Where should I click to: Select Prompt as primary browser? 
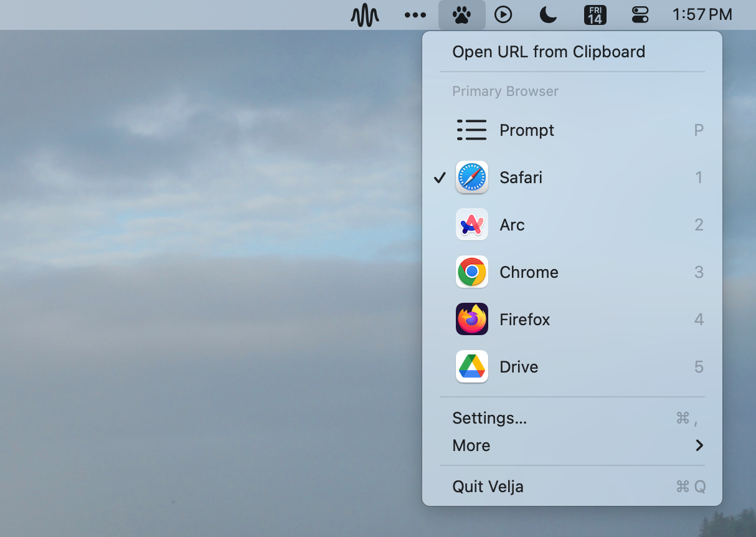point(572,130)
